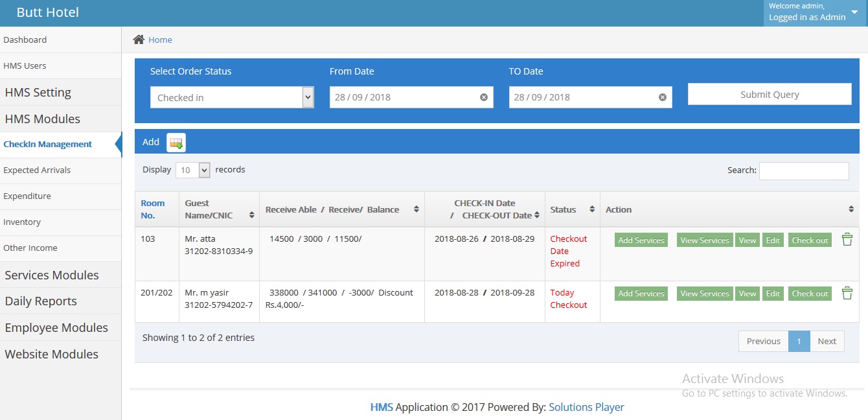This screenshot has height=420, width=868.
Task: Open Expected Arrivals in sidebar
Action: click(37, 170)
